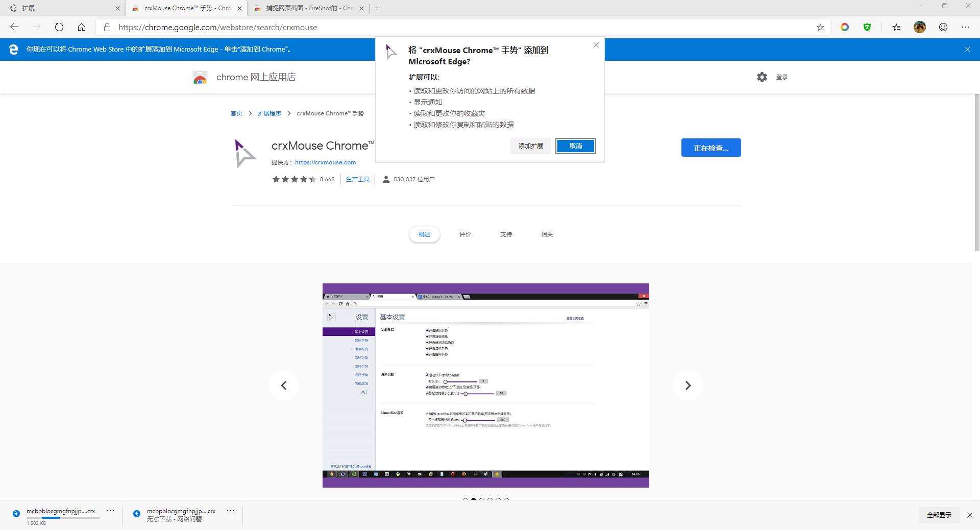Screen dimensions: 980x530
Task: Click the 530,037 位用户 user count
Action: 414,179
